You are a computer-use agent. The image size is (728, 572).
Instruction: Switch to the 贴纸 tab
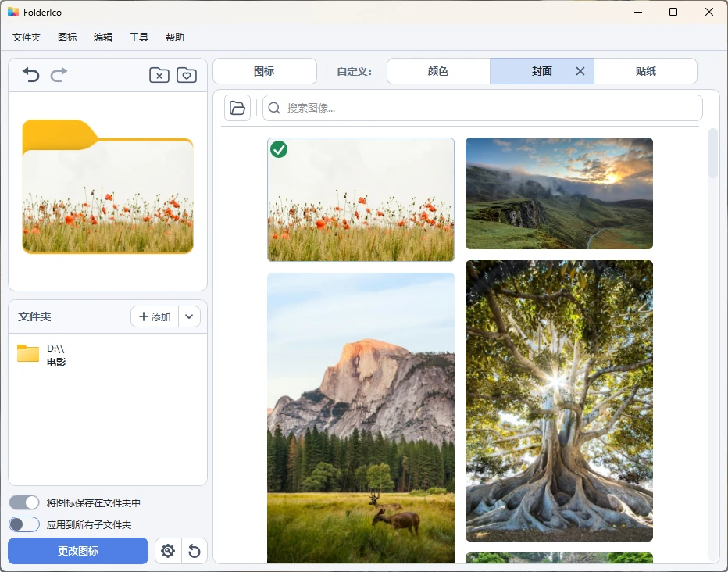pyautogui.click(x=645, y=71)
